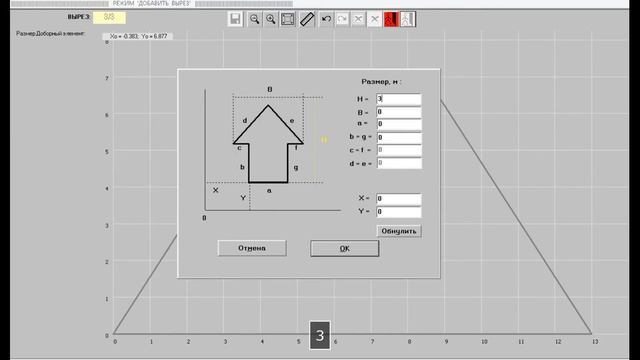Confirm the dialog with OK
The height and width of the screenshot is (360, 640).
click(x=344, y=249)
